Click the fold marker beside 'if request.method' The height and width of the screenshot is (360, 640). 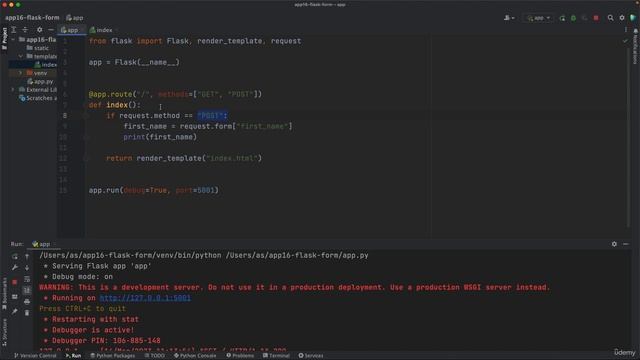(86, 116)
